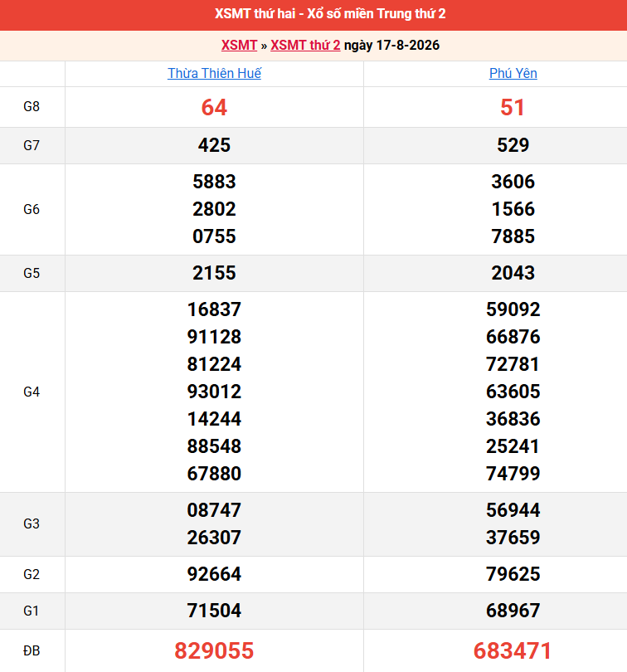Image resolution: width=627 pixels, height=672 pixels.
Task: Select G4 result 81224
Action: [x=214, y=364]
